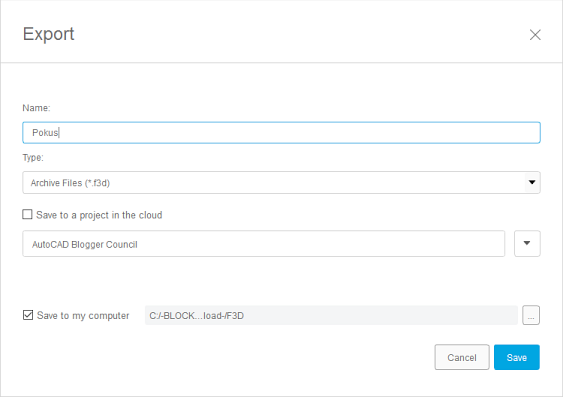The width and height of the screenshot is (563, 397).
Task: Save the exported file
Action: (517, 357)
